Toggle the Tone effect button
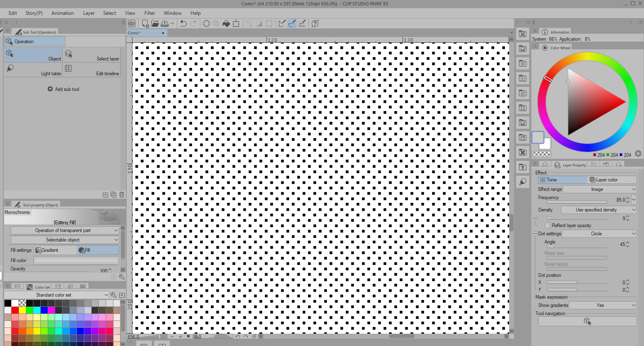 coord(563,180)
